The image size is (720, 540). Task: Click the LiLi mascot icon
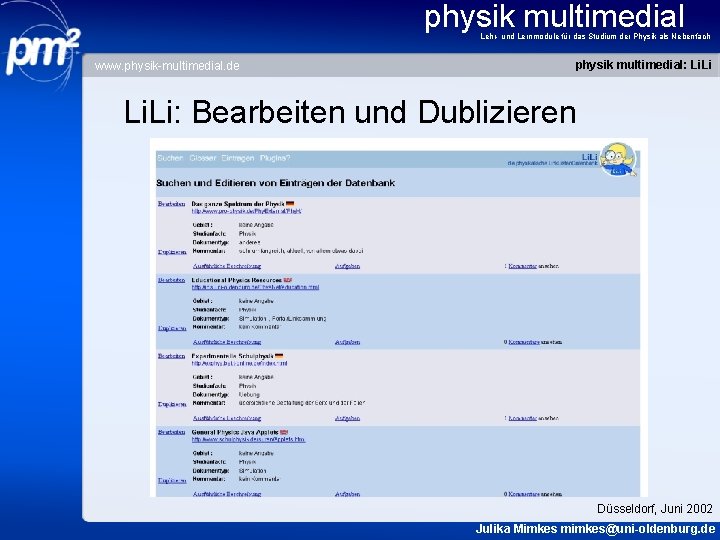(619, 159)
